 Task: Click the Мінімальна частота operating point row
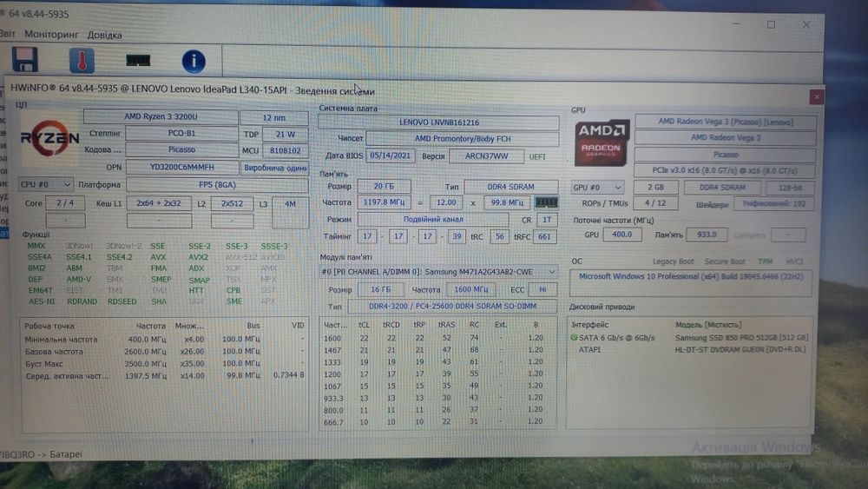click(164, 339)
